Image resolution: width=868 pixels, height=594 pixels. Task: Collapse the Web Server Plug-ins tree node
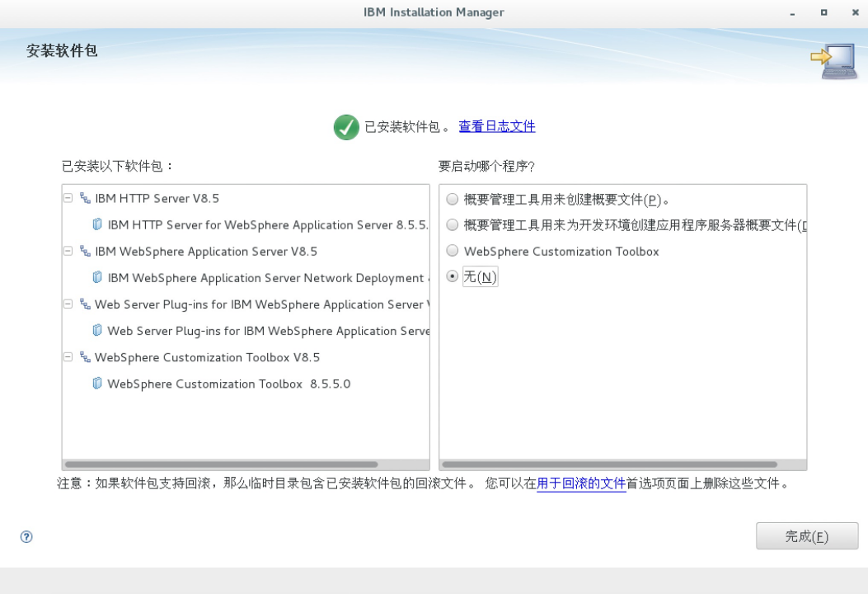(68, 304)
